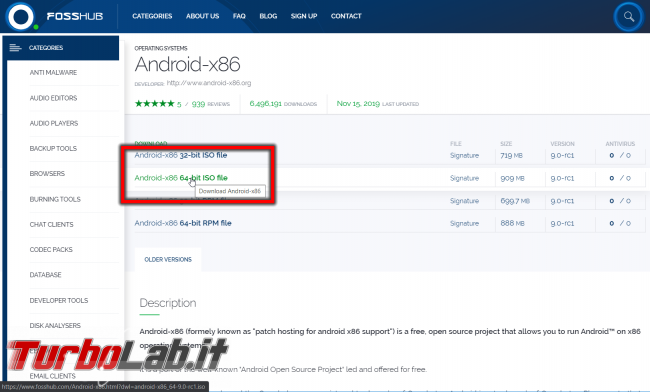Image resolution: width=650 pixels, height=392 pixels.
Task: Switch to the Older Versions tab
Action: [x=168, y=259]
